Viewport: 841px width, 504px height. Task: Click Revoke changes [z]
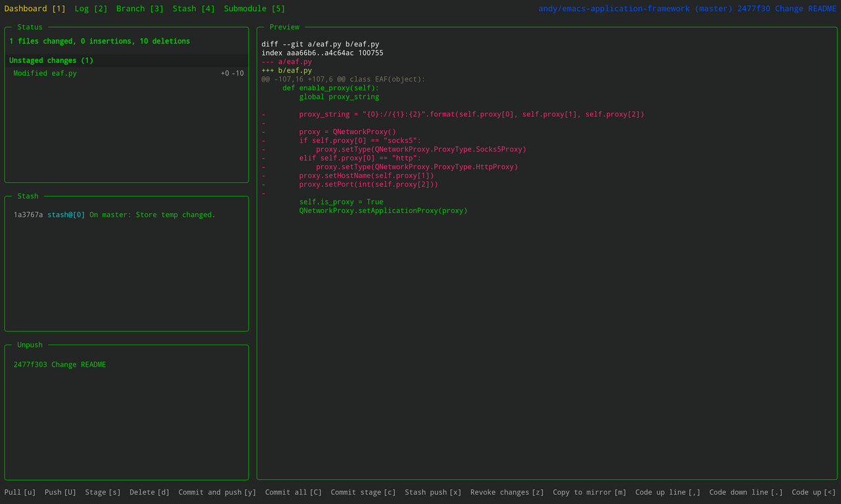(507, 492)
